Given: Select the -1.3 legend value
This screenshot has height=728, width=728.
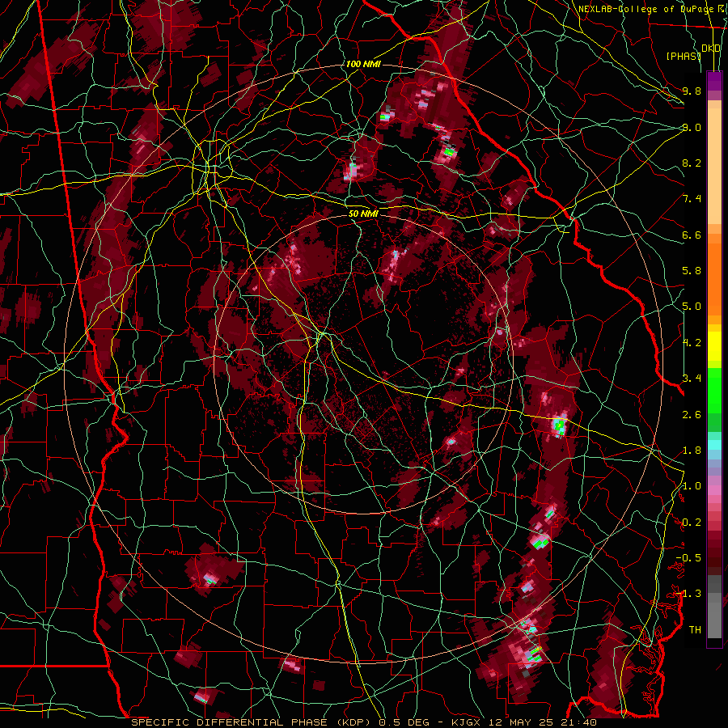Looking at the screenshot, I should (x=688, y=594).
